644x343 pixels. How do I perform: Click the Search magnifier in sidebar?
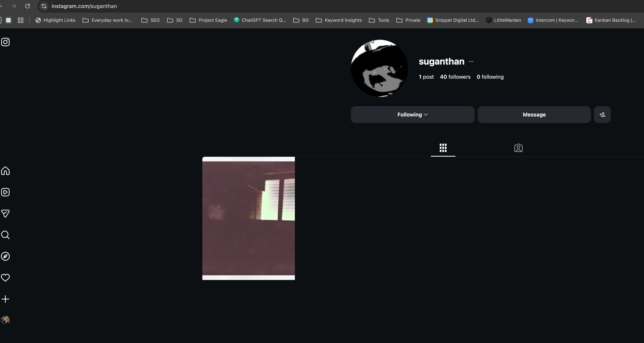[5, 235]
